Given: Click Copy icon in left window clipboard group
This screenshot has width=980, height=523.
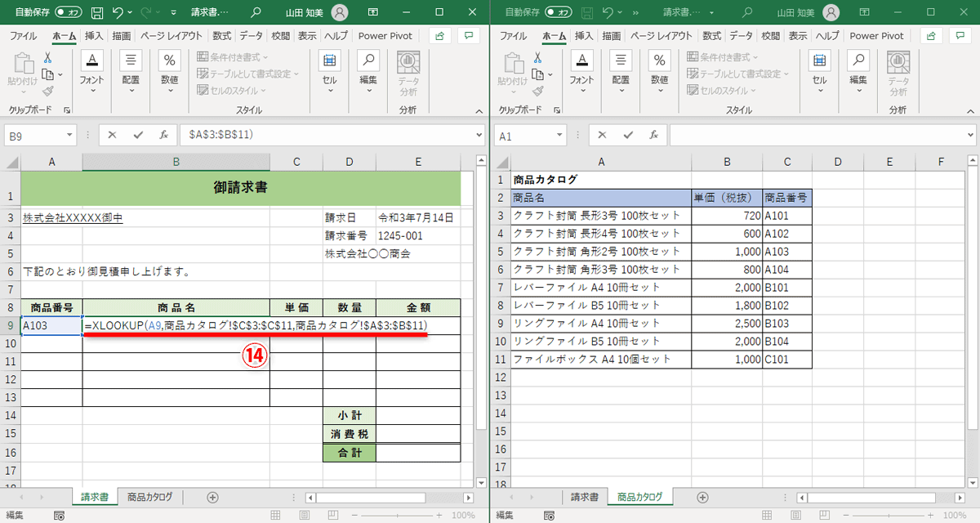Looking at the screenshot, I should (x=47, y=74).
